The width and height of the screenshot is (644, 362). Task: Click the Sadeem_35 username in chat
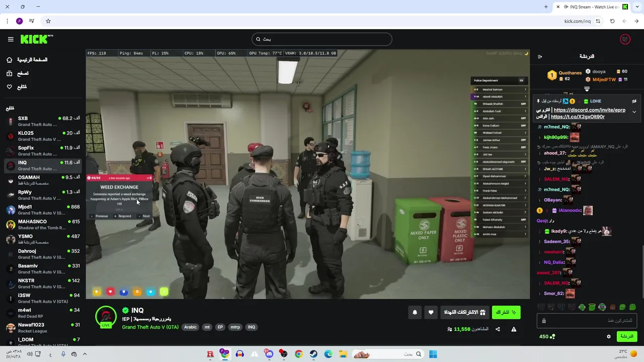556,241
